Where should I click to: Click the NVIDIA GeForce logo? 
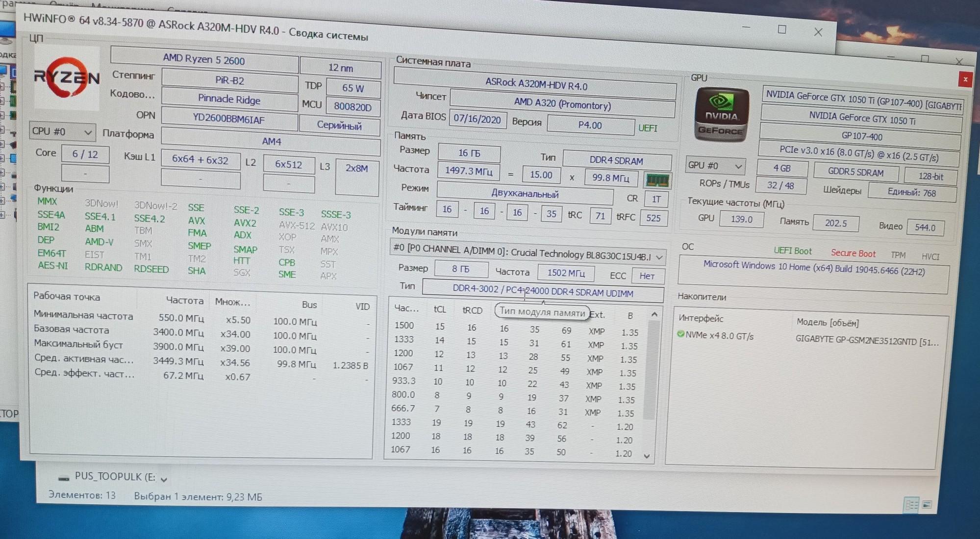point(721,115)
